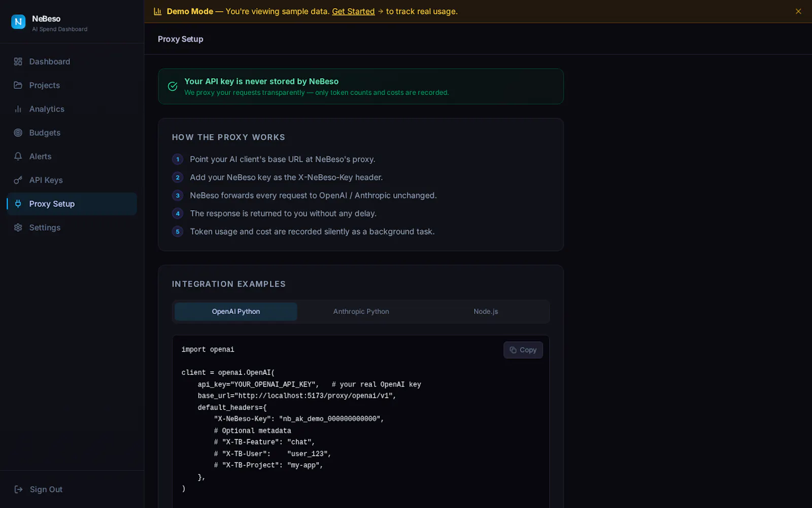The image size is (812, 508).
Task: Click the copy icon in the code block
Action: coord(513,350)
